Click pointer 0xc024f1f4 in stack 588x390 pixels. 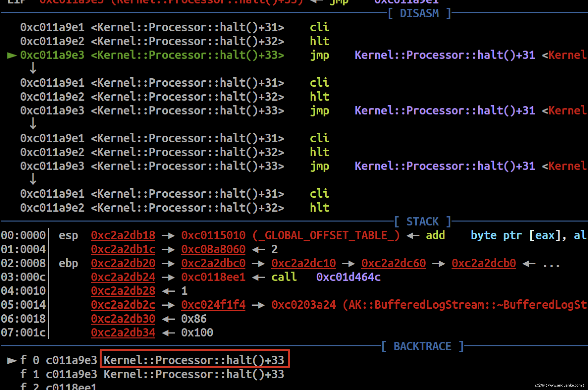(213, 305)
